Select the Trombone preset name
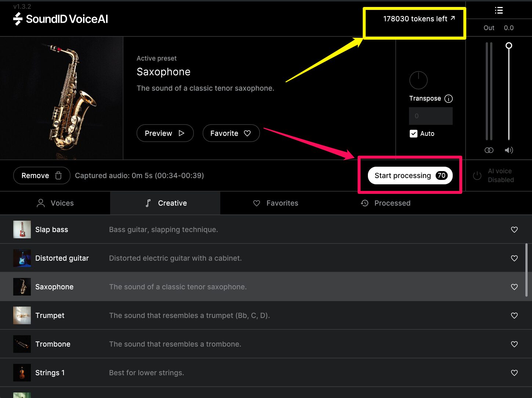Viewport: 532px width, 398px height. click(x=53, y=344)
